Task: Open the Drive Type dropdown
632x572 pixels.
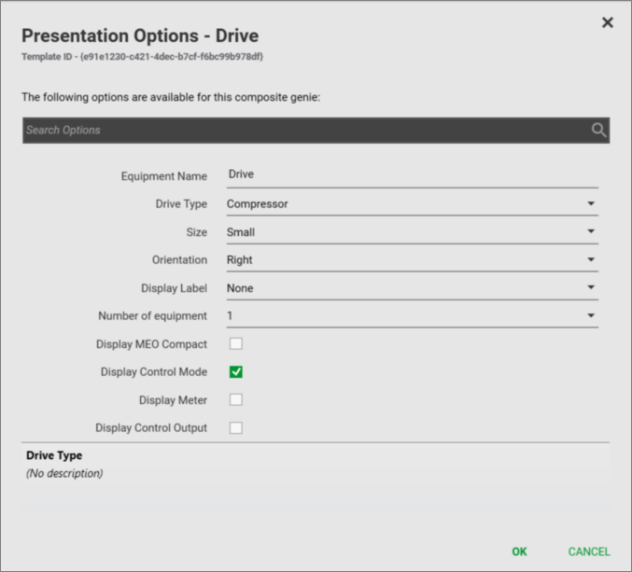Action: (x=411, y=204)
